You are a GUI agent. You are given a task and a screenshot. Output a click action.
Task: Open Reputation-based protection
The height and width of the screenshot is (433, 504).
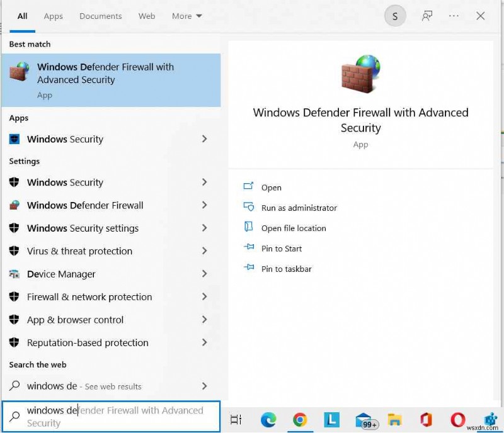[x=112, y=343]
